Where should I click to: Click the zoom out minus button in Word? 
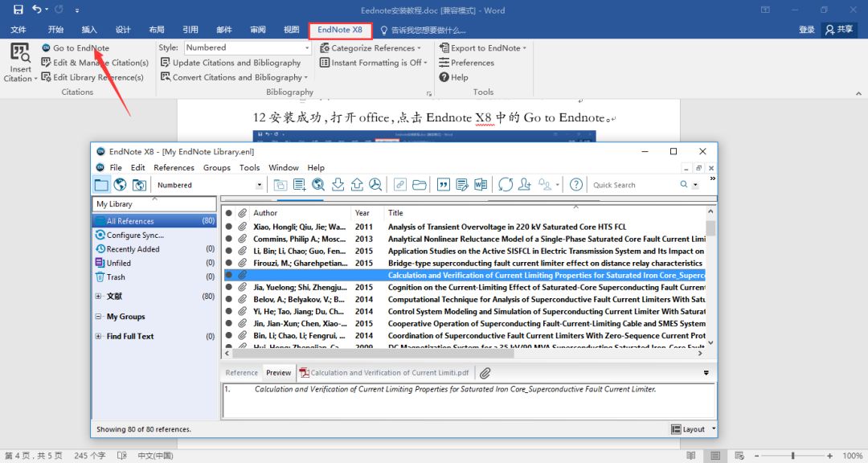(757, 455)
